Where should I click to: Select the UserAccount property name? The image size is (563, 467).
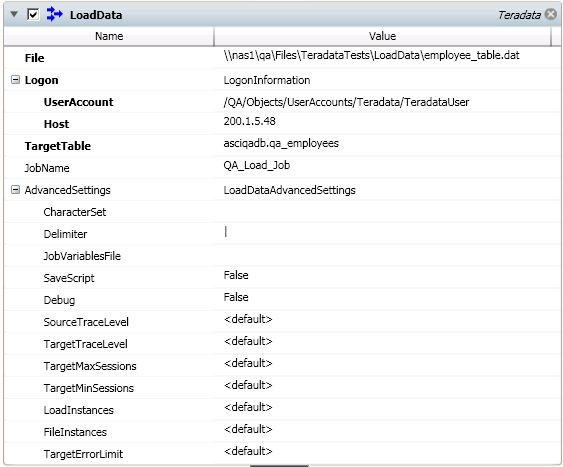[78, 102]
